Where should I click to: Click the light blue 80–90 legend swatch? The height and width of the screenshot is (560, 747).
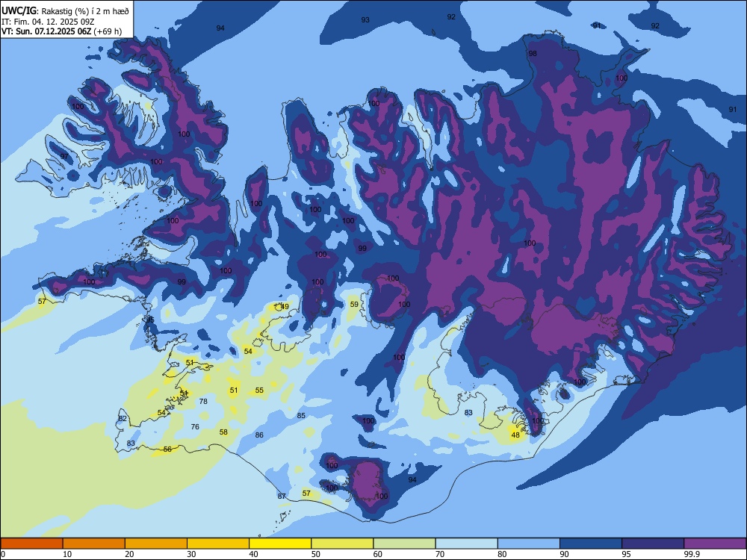pos(529,544)
